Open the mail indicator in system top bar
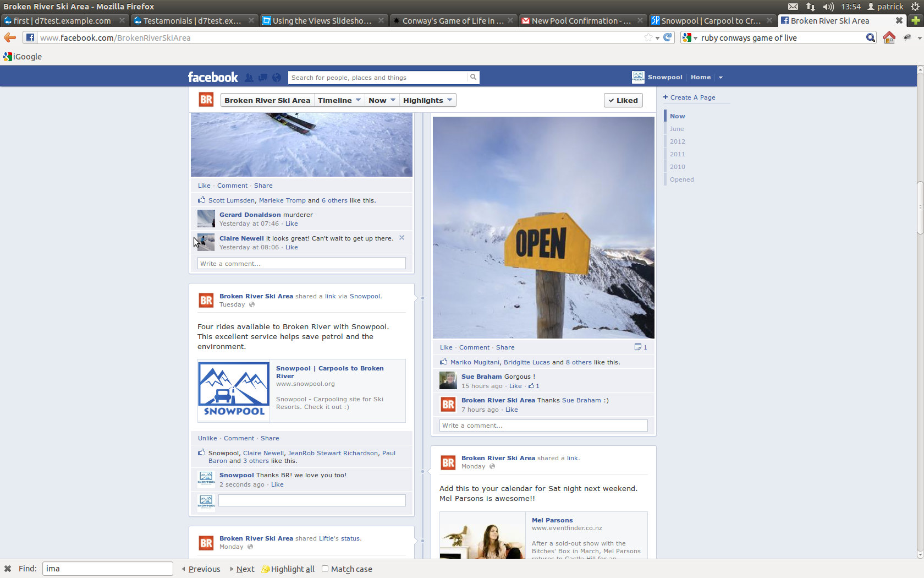The image size is (924, 578). [x=793, y=7]
